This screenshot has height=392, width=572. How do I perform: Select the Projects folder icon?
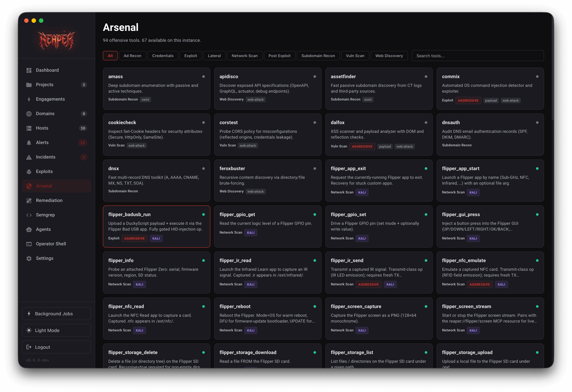(x=29, y=85)
